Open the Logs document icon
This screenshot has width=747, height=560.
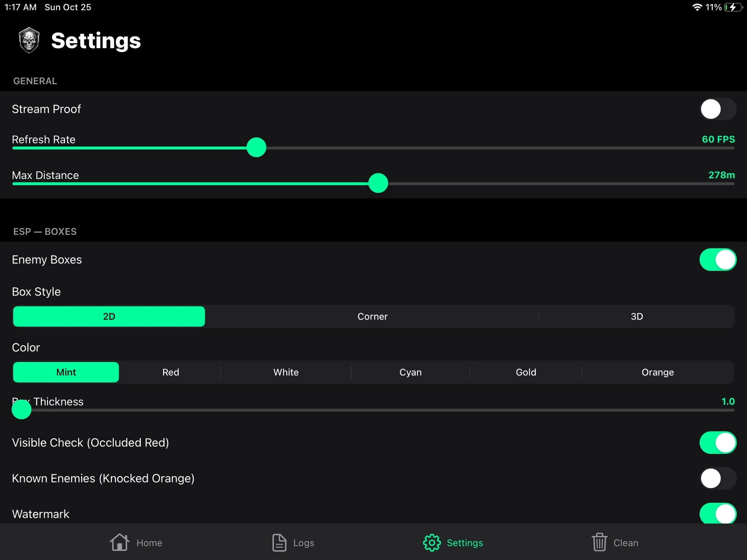[x=279, y=542]
